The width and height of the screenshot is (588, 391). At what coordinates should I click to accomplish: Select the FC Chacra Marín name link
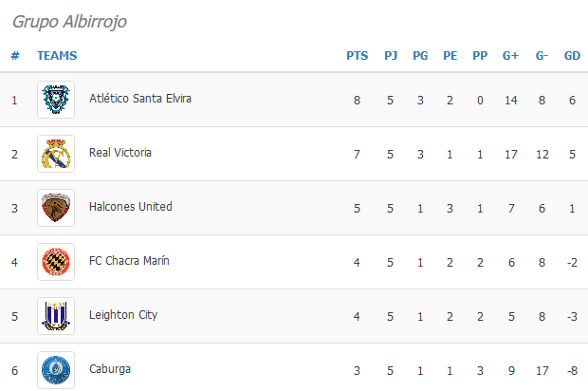pyautogui.click(x=129, y=260)
